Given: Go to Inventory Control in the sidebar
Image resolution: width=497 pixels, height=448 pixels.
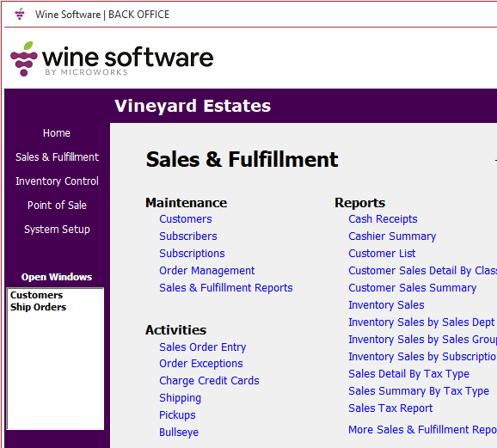Looking at the screenshot, I should point(57,181).
